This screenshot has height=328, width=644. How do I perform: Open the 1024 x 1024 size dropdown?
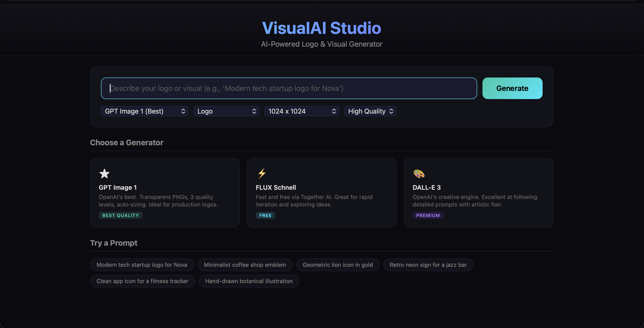coord(302,111)
